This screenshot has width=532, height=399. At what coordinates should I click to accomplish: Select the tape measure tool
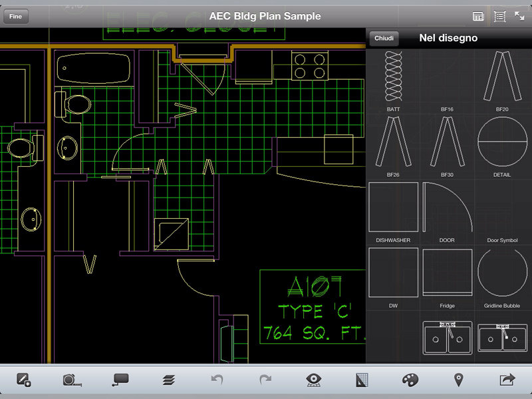point(72,380)
